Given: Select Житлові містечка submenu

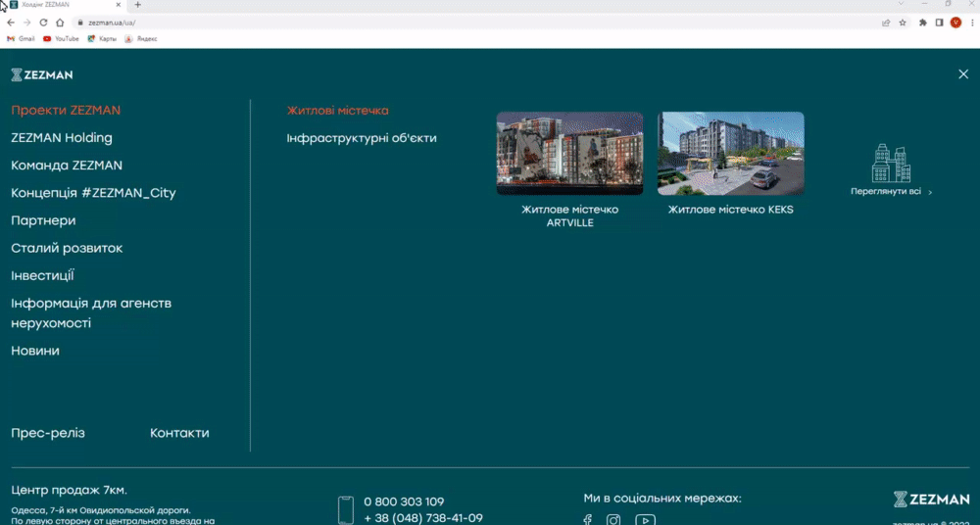Looking at the screenshot, I should pos(337,111).
